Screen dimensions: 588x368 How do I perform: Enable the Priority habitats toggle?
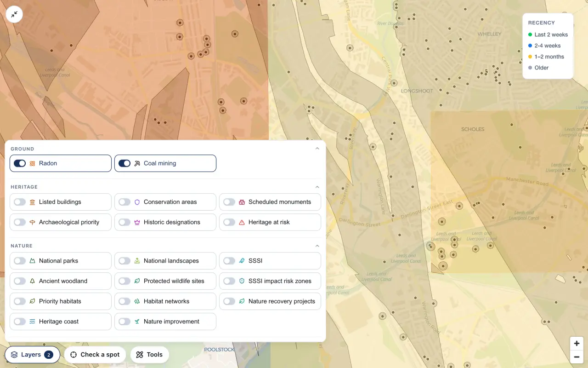coord(20,301)
